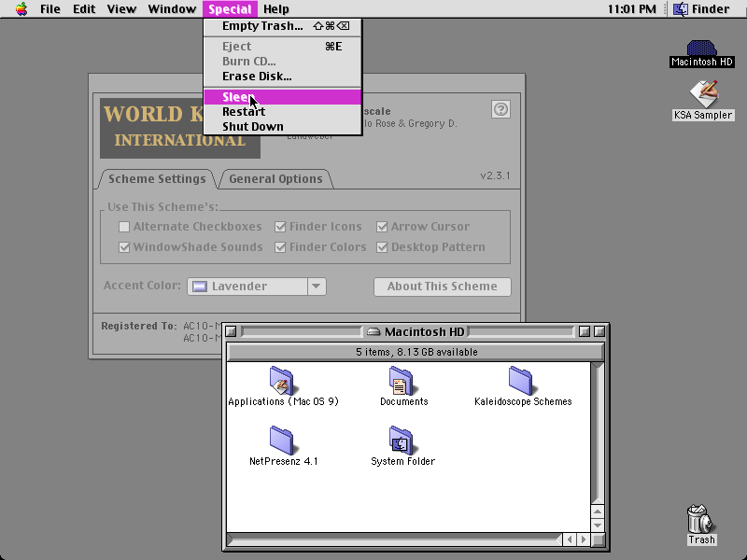This screenshot has width=747, height=560.
Task: Click the vertical scroll down arrow in Macintosh HD
Action: (598, 525)
